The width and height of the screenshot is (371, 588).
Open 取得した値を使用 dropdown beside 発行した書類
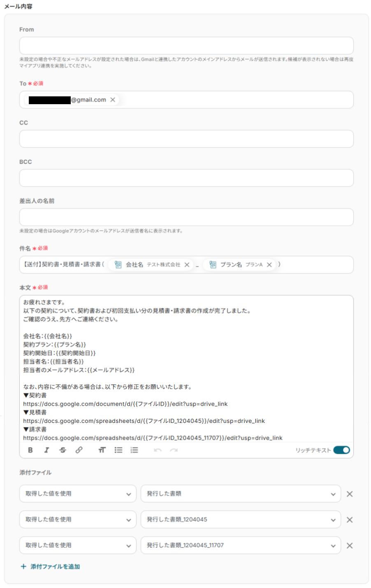[x=78, y=494]
